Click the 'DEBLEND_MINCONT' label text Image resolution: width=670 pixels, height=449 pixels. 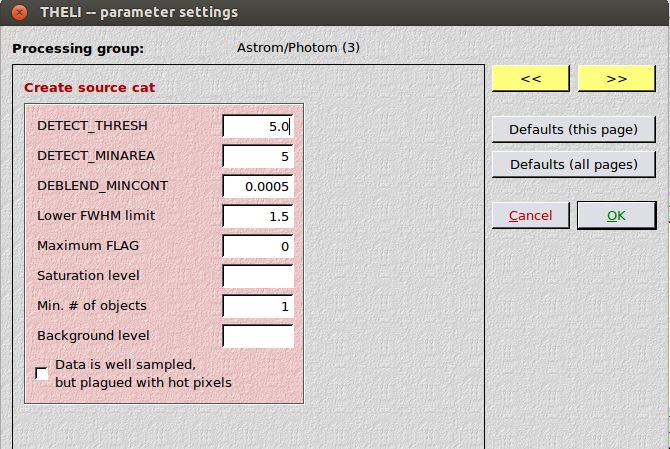click(x=103, y=185)
